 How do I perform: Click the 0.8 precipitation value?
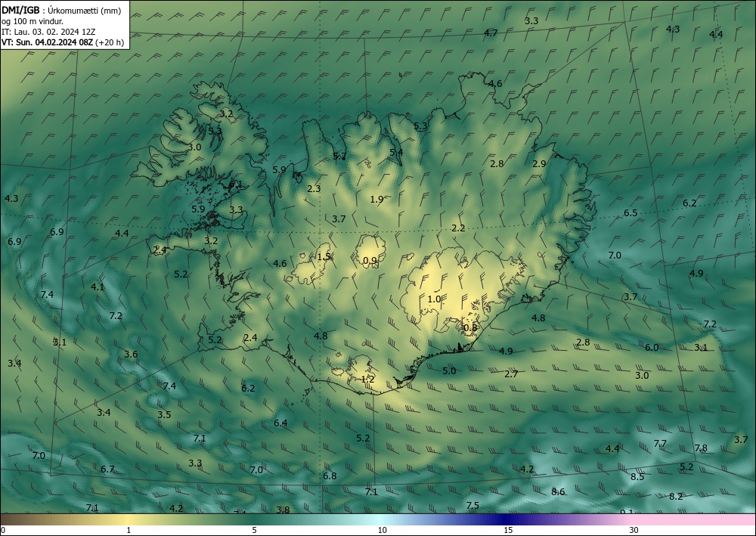tap(470, 328)
